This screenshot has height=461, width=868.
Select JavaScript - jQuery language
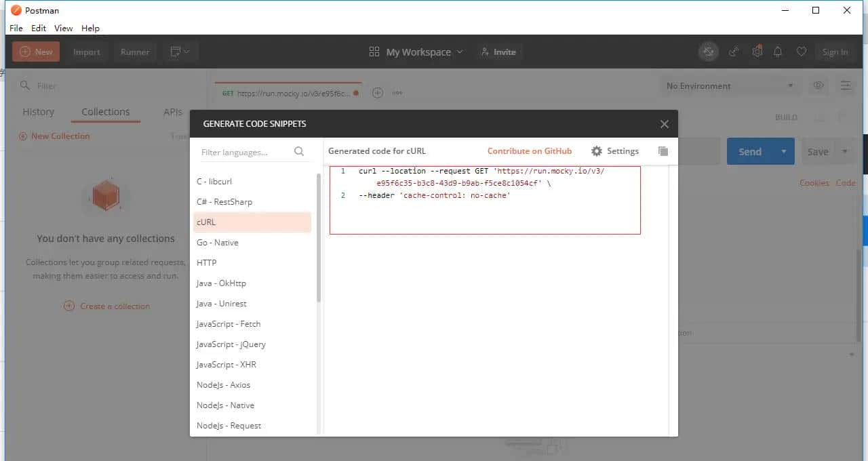pyautogui.click(x=252, y=344)
